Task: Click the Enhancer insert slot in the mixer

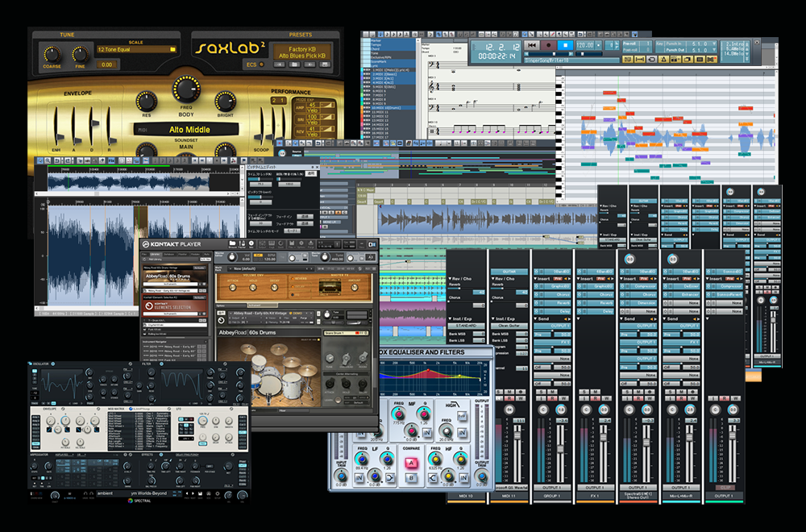Action: 680,295
